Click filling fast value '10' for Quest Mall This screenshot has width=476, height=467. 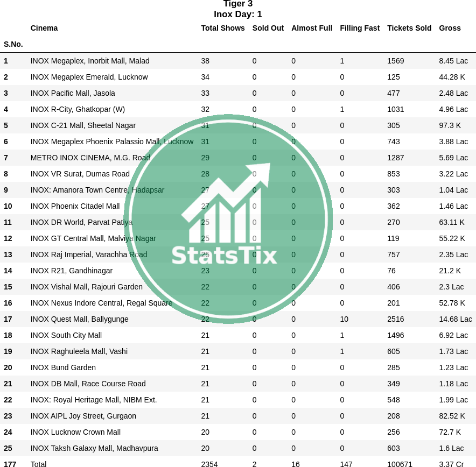tap(344, 319)
